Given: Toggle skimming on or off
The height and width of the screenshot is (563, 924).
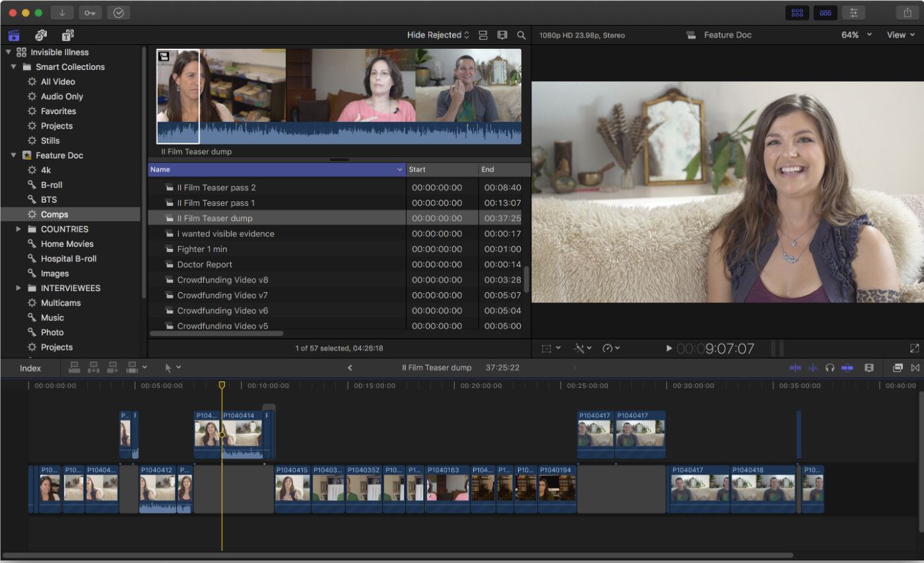Looking at the screenshot, I should (795, 368).
